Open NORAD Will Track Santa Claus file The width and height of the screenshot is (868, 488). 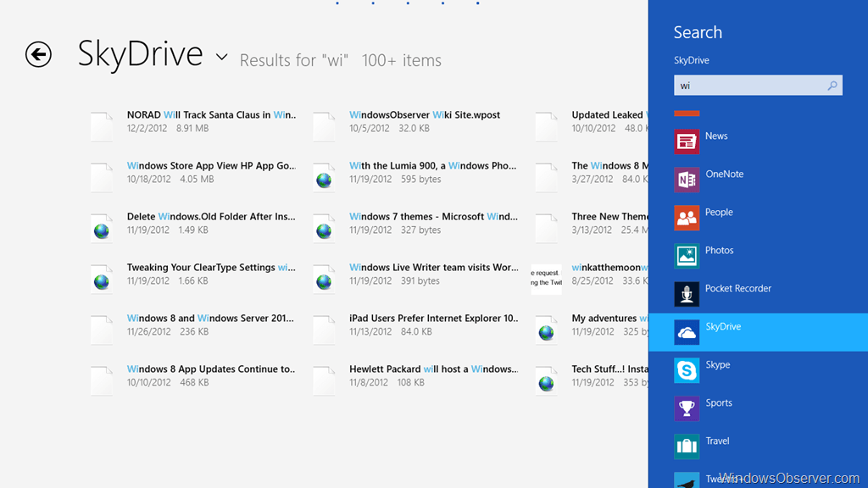(x=210, y=115)
